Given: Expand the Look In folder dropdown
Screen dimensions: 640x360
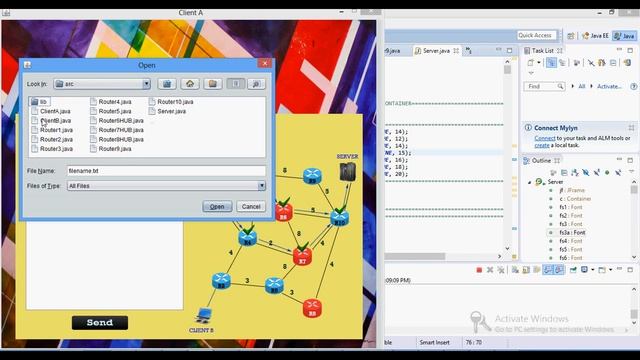Looking at the screenshot, I should pos(146,84).
